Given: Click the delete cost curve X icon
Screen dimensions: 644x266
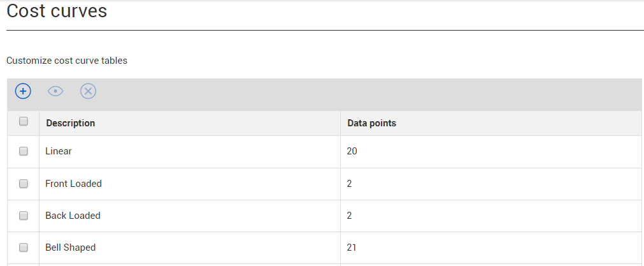Looking at the screenshot, I should coord(88,91).
